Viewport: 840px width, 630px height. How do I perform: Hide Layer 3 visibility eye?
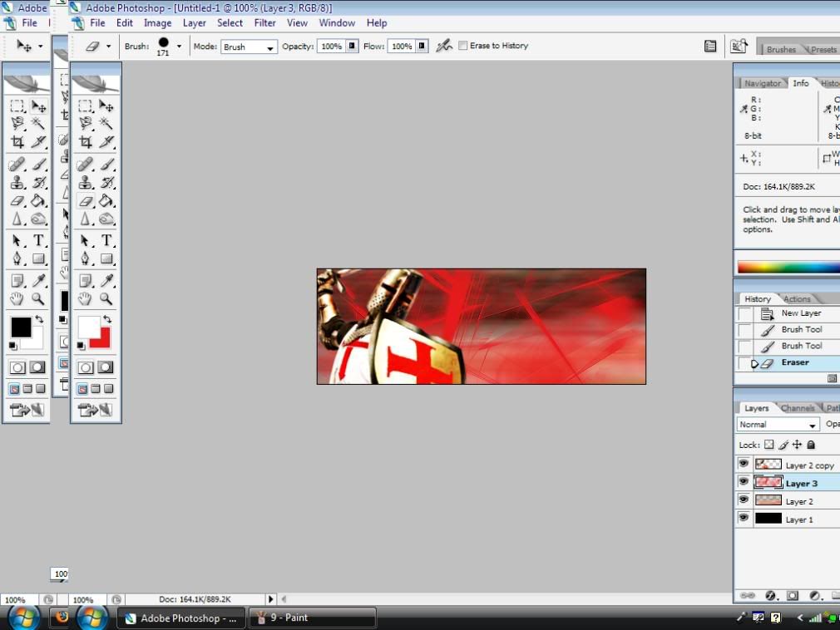pyautogui.click(x=744, y=482)
